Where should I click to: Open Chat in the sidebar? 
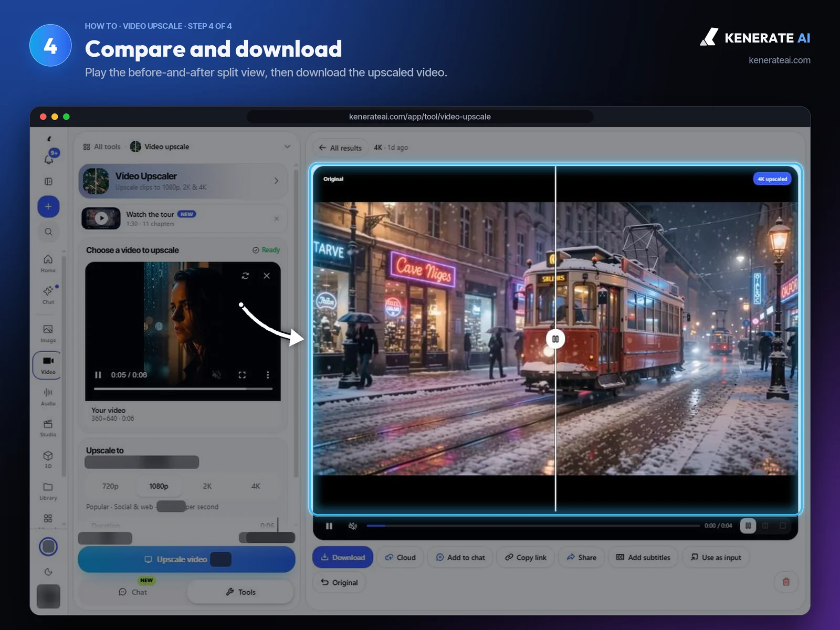(48, 295)
